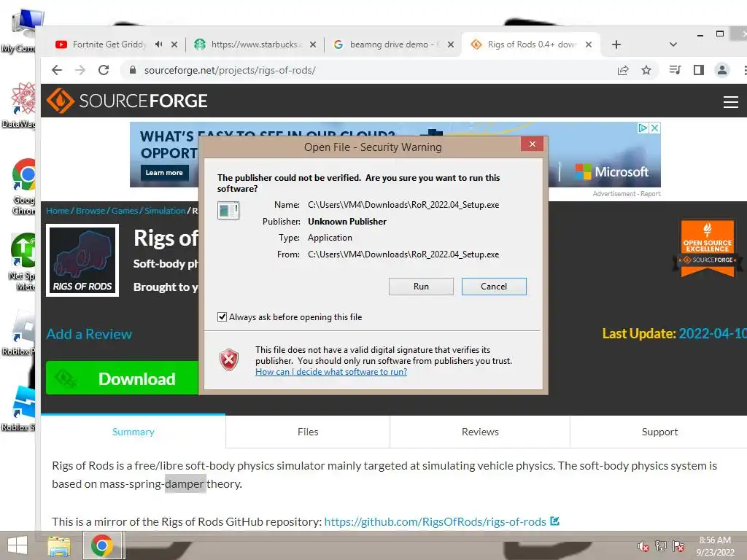
Task: Open 'How can I decide what software to run?'
Action: [331, 371]
